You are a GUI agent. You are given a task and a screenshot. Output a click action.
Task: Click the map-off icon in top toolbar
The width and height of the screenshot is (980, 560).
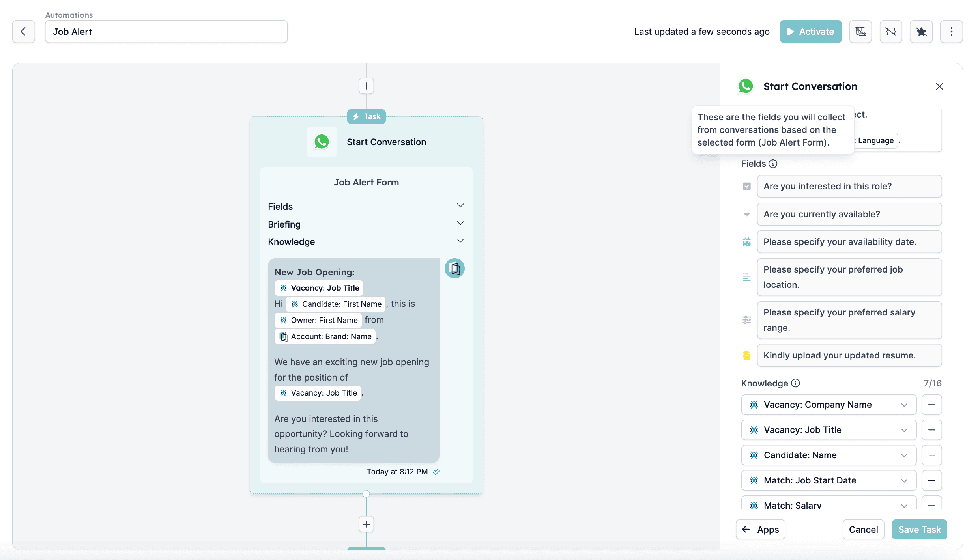click(860, 32)
